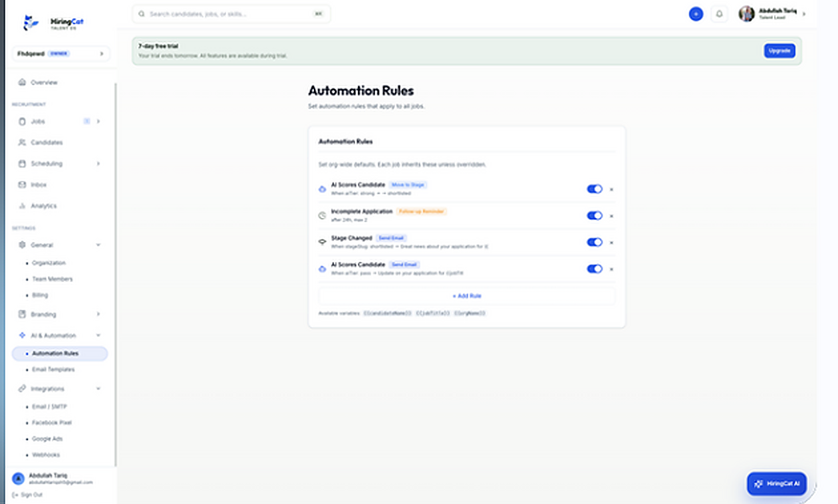The image size is (838, 504).
Task: Open the Billing settings page
Action: coord(40,295)
